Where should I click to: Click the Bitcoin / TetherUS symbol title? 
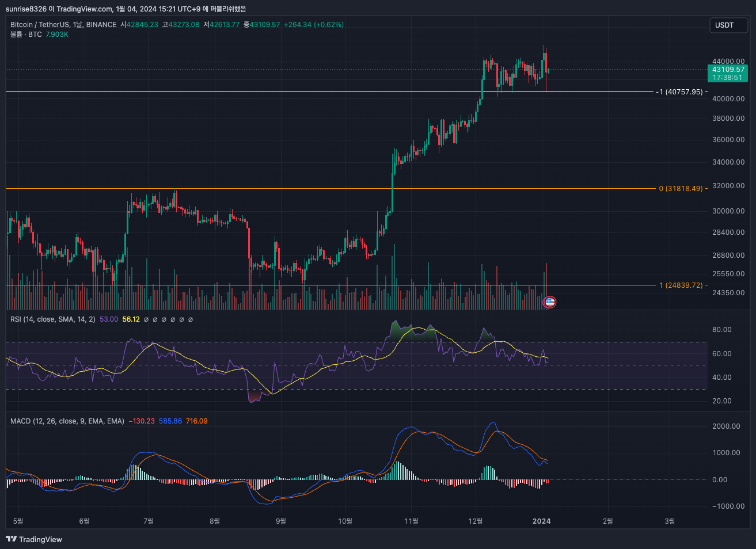pos(63,25)
